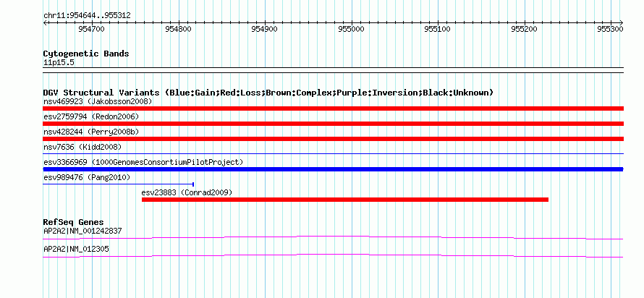Viewport: 644px width, 298px height.
Task: Open the esv3366969 1000GenomesConsortiumPilotProject label
Action: (x=143, y=162)
